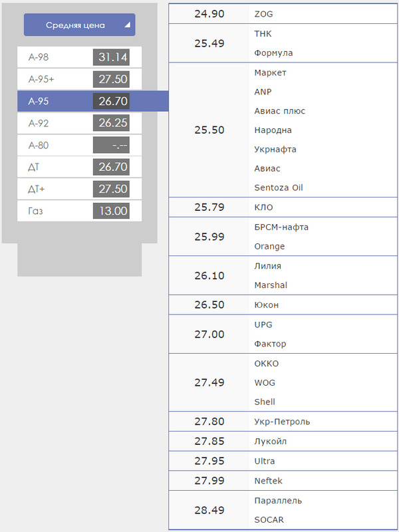Open the Средняя цена dropdown
399x532 pixels.
pyautogui.click(x=79, y=25)
